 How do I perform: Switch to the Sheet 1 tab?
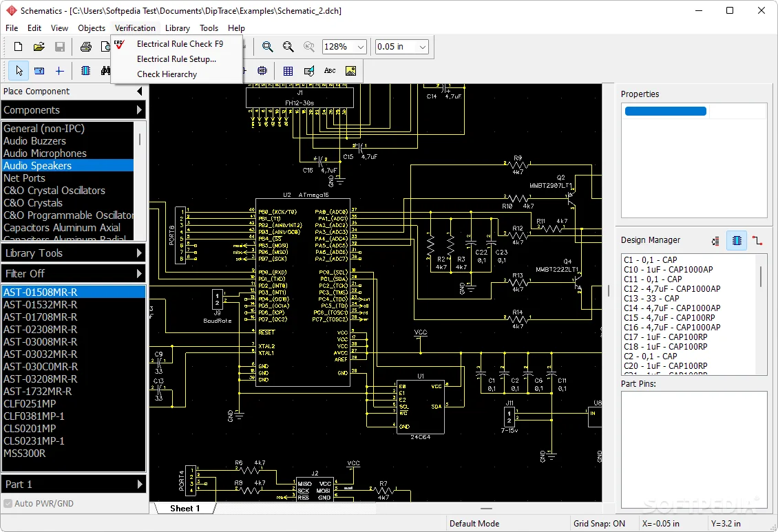coord(185,508)
